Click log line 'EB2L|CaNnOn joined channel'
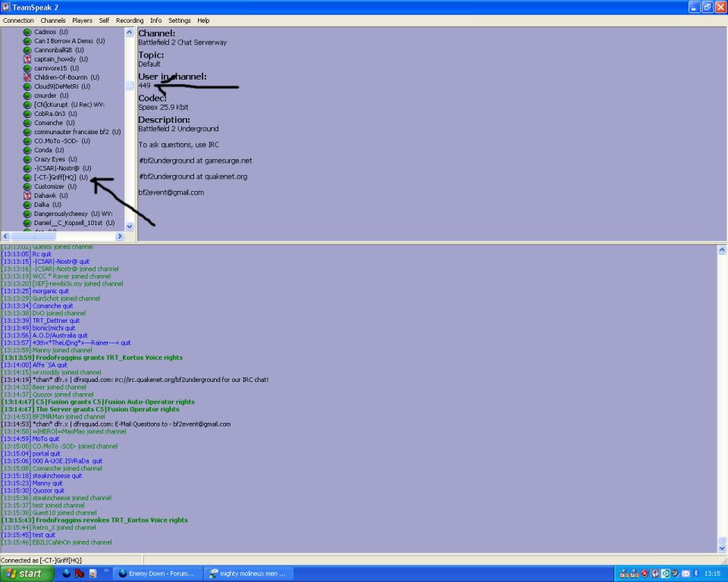Screen dimensions: 728x582 tap(57, 543)
